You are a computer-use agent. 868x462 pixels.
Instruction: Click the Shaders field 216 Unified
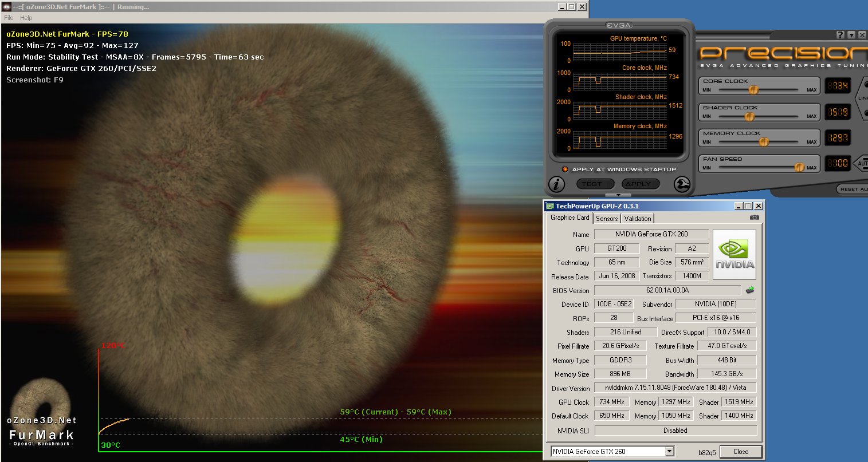pos(626,332)
